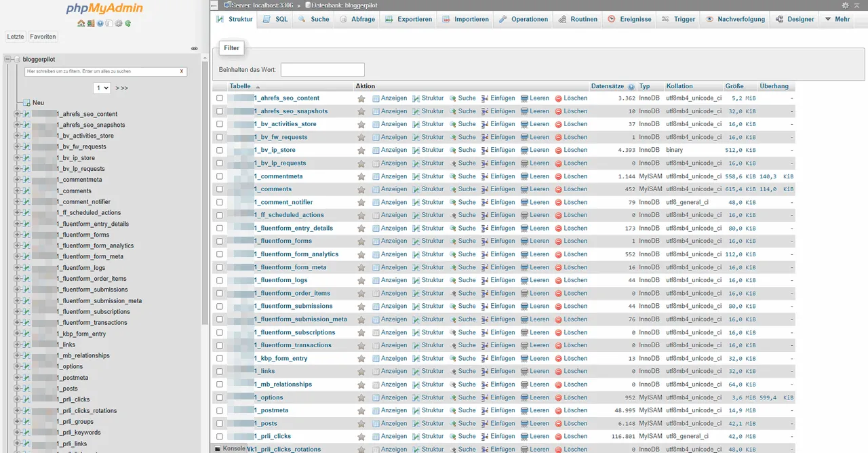This screenshot has height=453, width=868.
Task: Open the Designer tab
Action: click(795, 19)
